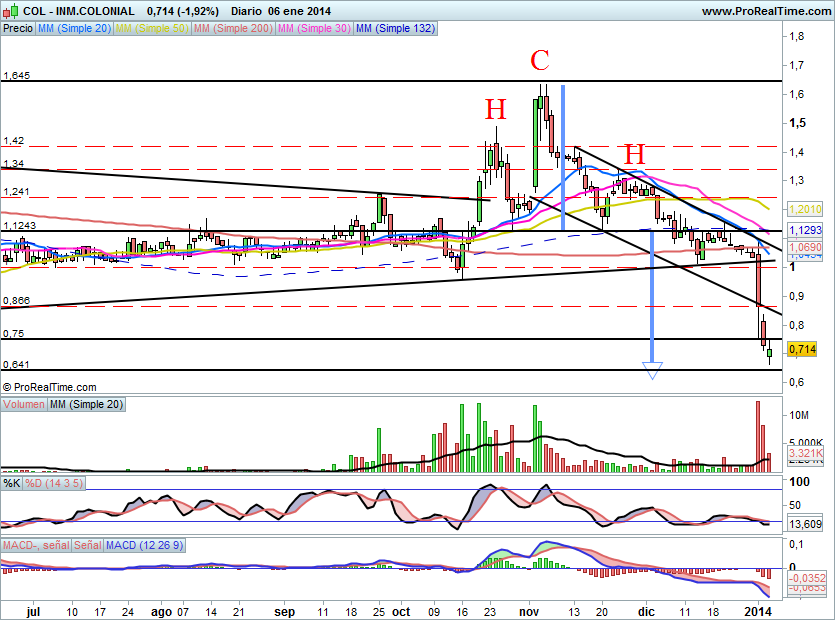The width and height of the screenshot is (835, 620).
Task: Toggle the MM (Simple 30) pink label
Action: click(314, 29)
